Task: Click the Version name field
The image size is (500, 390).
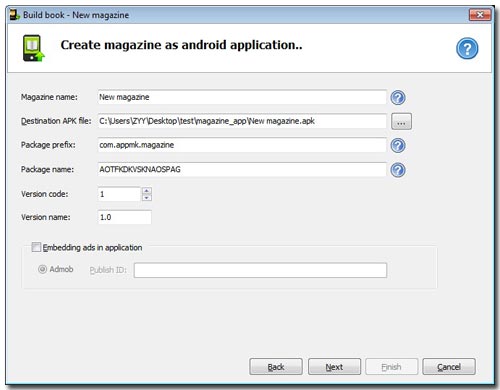Action: tap(124, 217)
